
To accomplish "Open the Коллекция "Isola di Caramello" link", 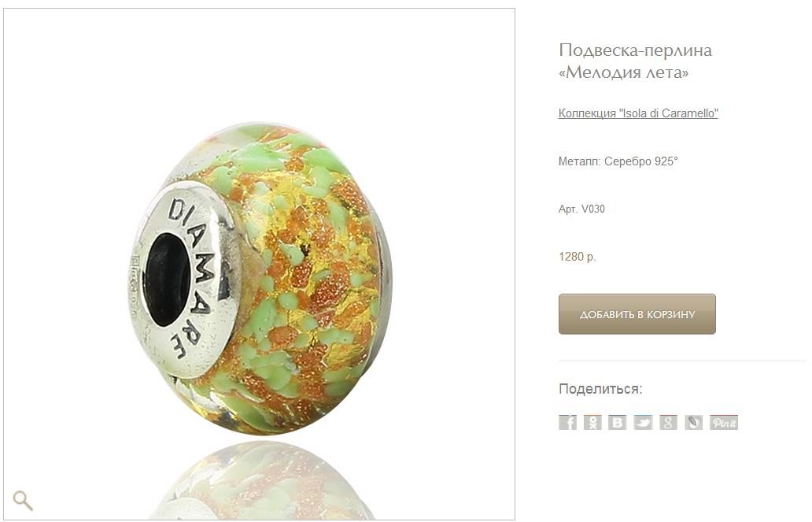I will coord(638,113).
